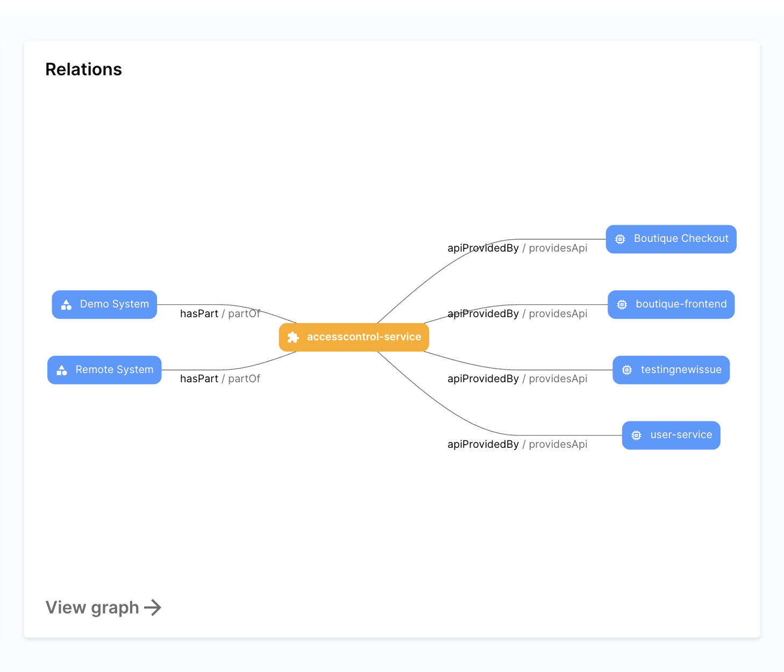Screen dimensions: 784x672
Task: Click the chip icon on Boutique Checkout node
Action: (620, 239)
